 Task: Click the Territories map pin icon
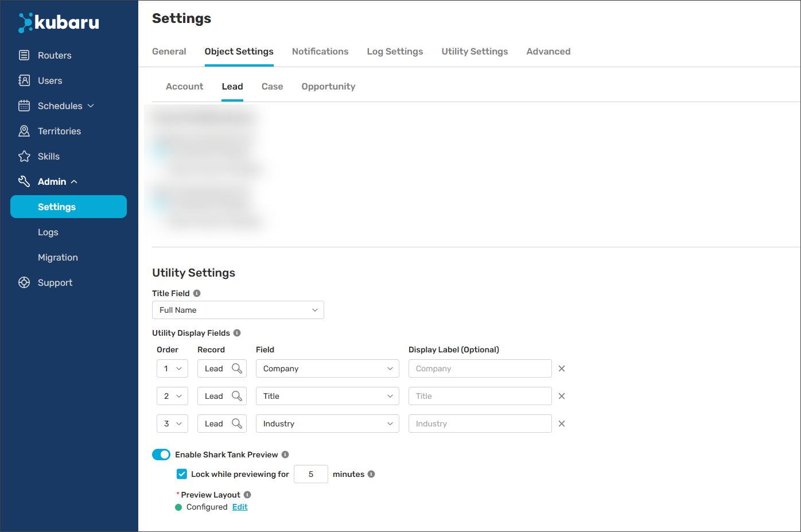click(x=24, y=131)
